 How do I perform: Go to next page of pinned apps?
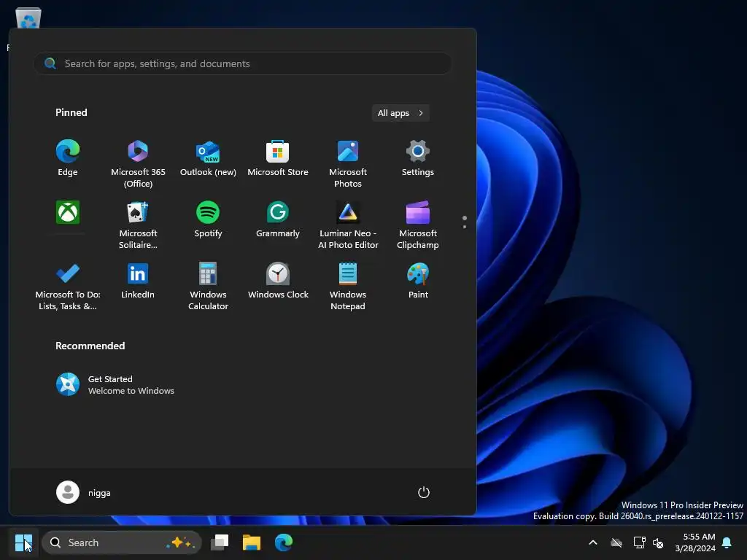coord(465,227)
